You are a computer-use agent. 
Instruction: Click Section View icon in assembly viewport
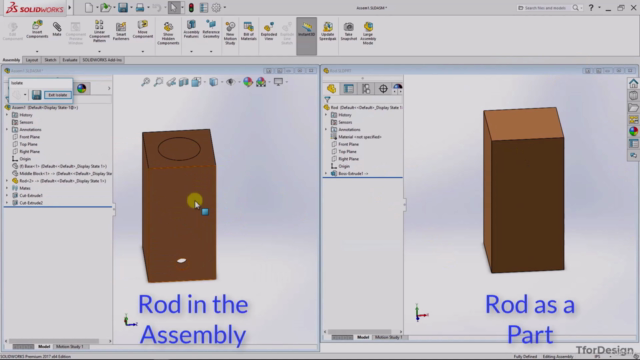pos(184,82)
